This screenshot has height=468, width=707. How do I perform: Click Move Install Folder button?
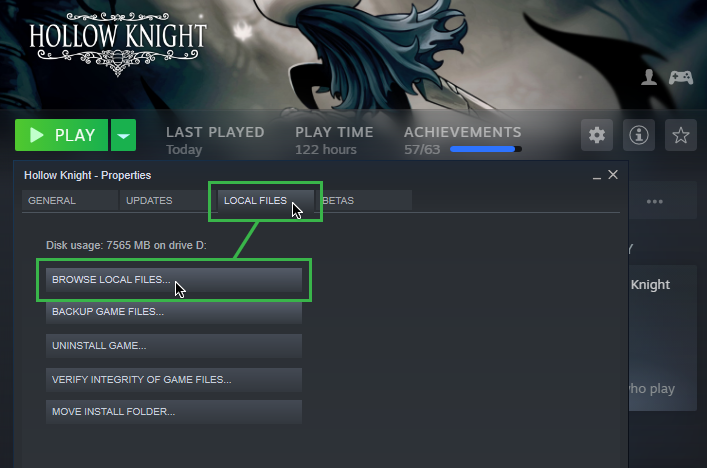click(174, 411)
